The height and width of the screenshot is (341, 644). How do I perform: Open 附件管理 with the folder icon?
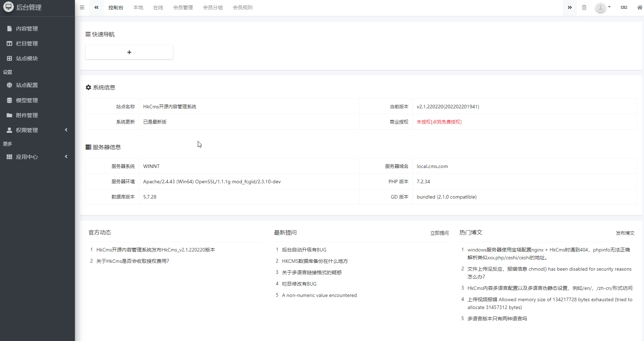[x=27, y=115]
